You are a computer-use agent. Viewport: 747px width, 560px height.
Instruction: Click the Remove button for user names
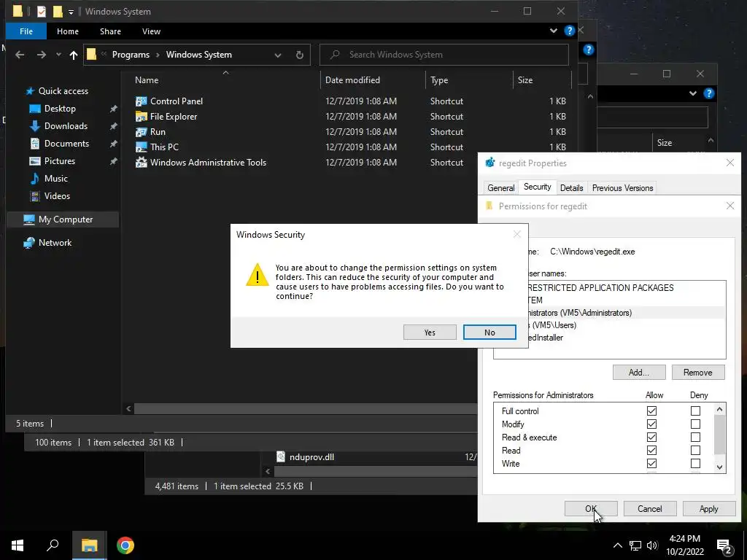coord(698,373)
